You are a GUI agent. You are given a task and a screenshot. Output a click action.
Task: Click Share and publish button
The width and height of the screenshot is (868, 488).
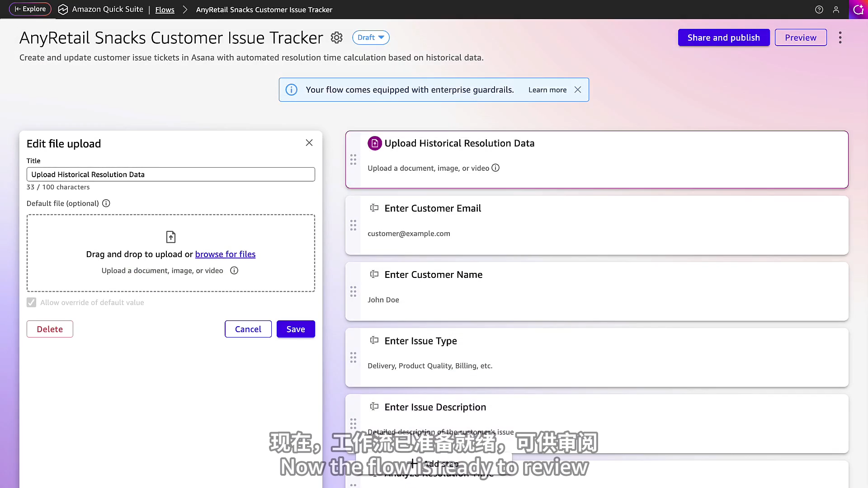point(723,38)
